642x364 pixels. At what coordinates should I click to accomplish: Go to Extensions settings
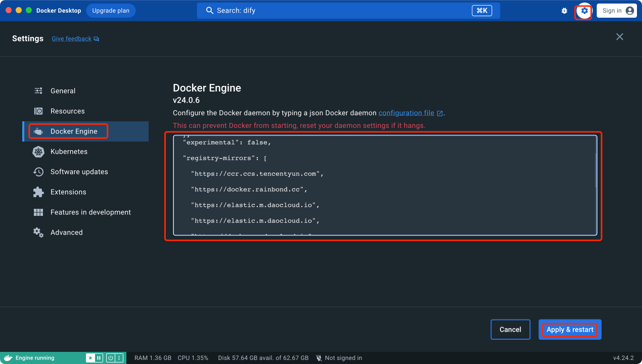click(x=85, y=192)
